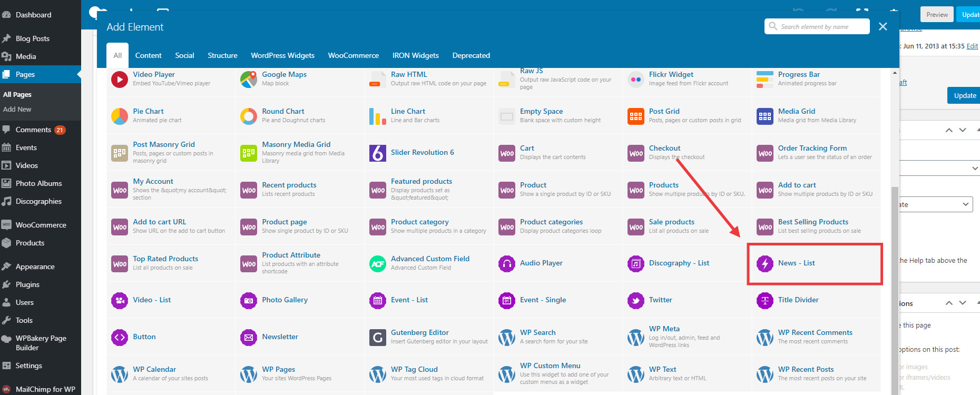Choose the Media Grid icon
The width and height of the screenshot is (980, 395).
(765, 116)
